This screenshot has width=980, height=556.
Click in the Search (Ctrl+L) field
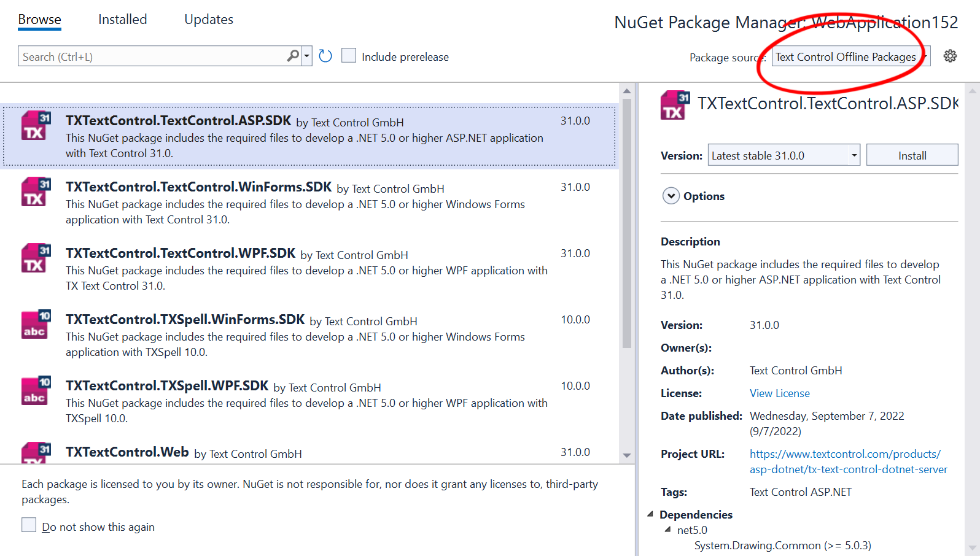point(152,56)
